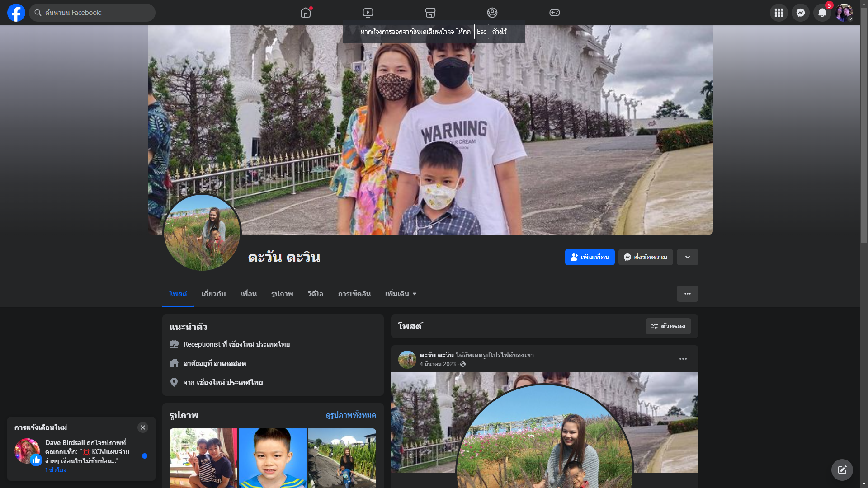Click the Facebook logo icon

[16, 13]
